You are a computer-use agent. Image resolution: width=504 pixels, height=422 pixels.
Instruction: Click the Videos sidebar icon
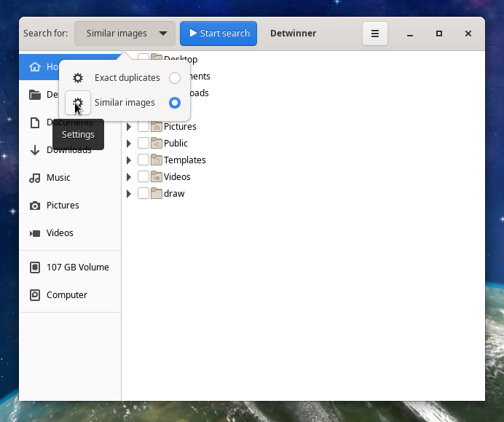34,233
